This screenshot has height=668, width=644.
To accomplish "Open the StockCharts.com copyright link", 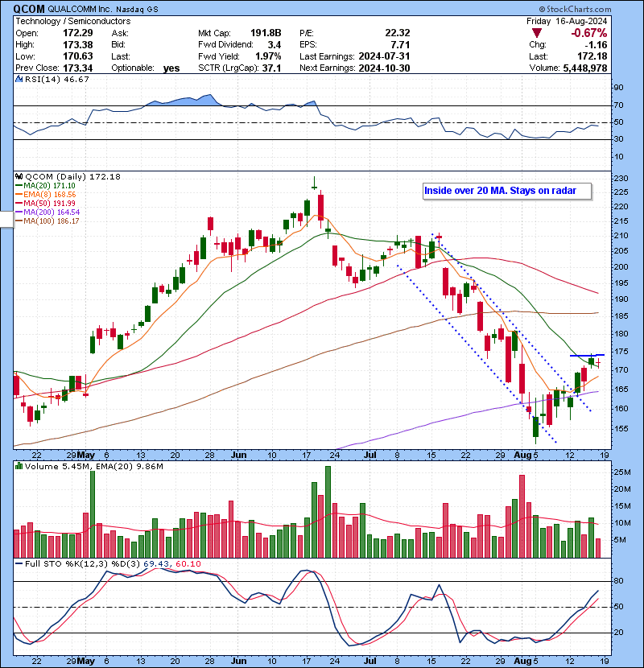I will tap(575, 9).
